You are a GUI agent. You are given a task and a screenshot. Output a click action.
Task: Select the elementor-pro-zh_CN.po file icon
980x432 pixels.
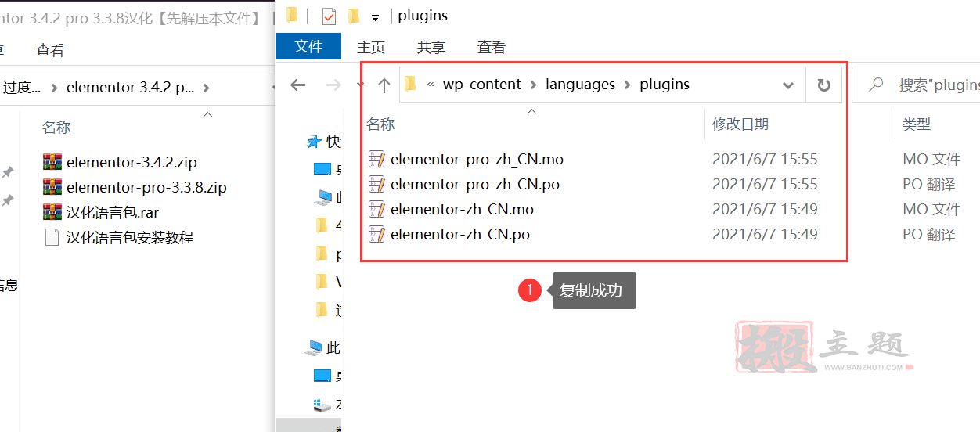[377, 184]
